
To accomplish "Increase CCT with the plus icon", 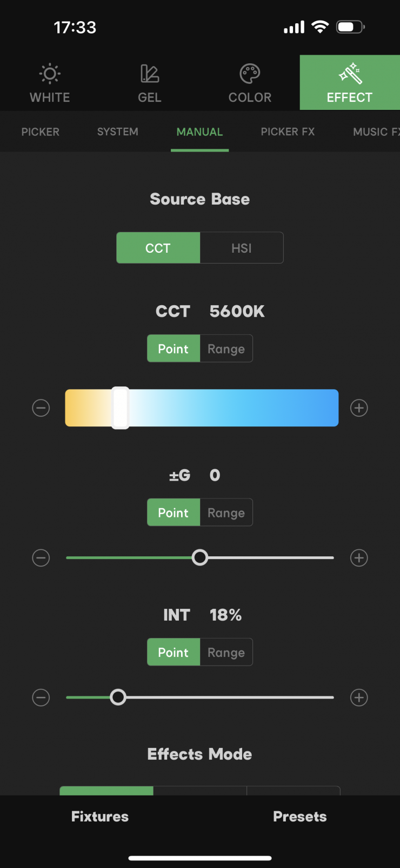I will [359, 408].
